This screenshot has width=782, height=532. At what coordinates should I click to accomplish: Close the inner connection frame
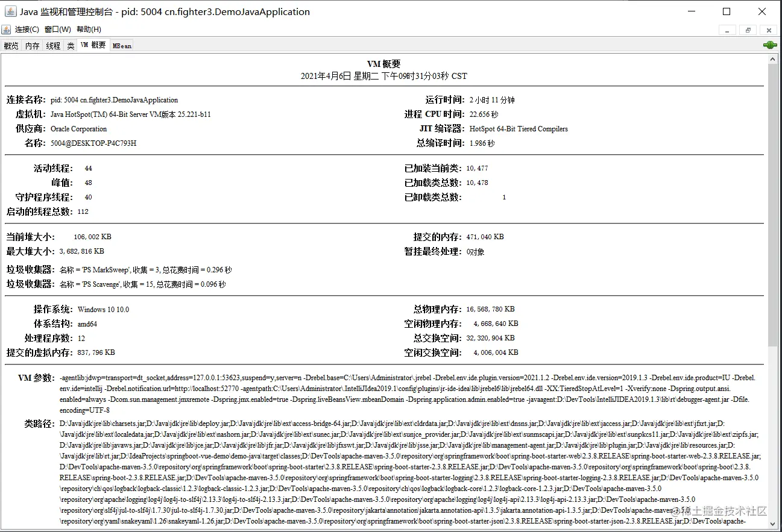768,30
